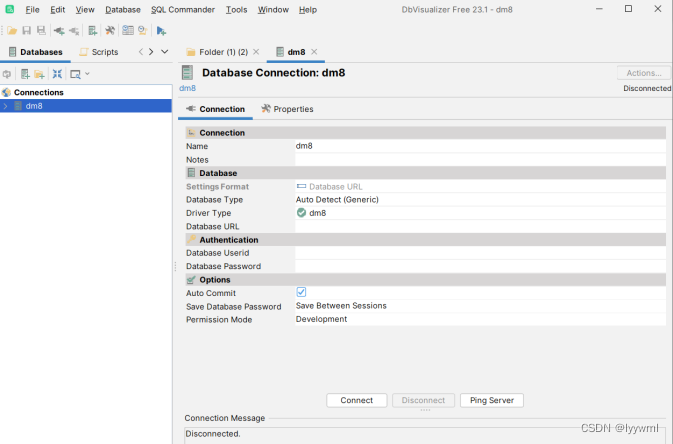Click the next tab right chevron
The image size is (673, 444).
151,52
